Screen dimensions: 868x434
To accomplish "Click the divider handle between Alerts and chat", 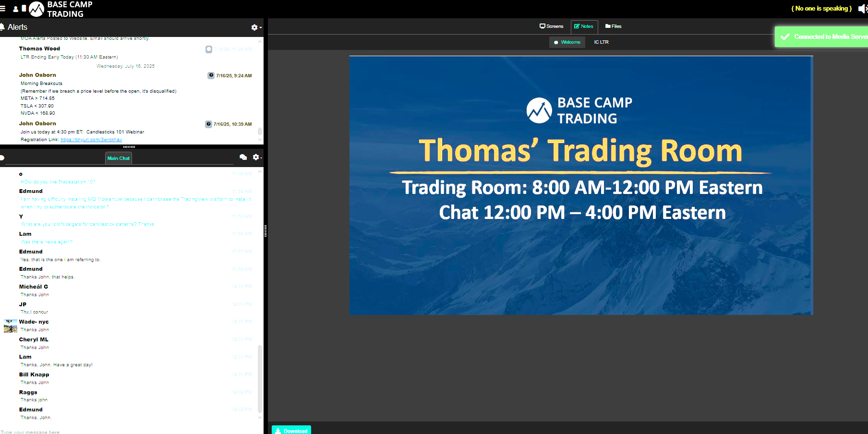I will [129, 147].
